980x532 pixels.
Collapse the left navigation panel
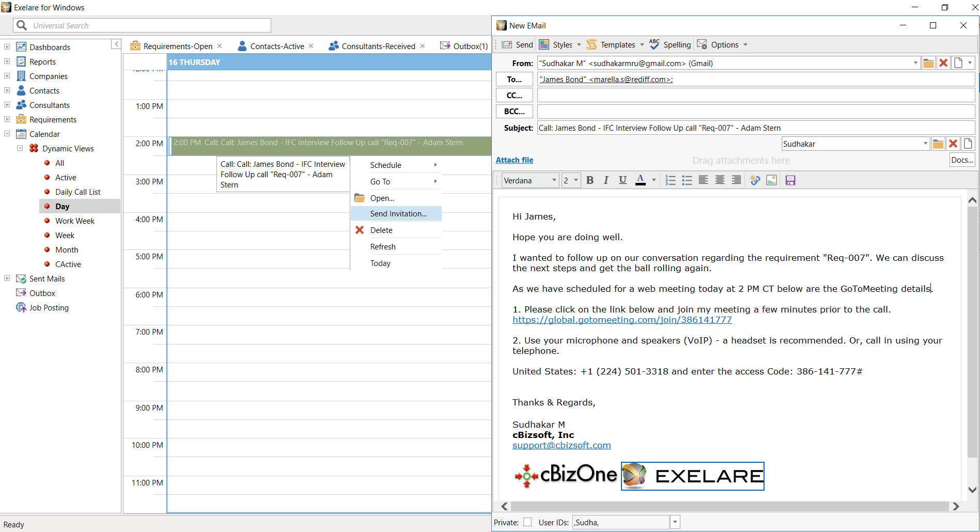point(116,44)
